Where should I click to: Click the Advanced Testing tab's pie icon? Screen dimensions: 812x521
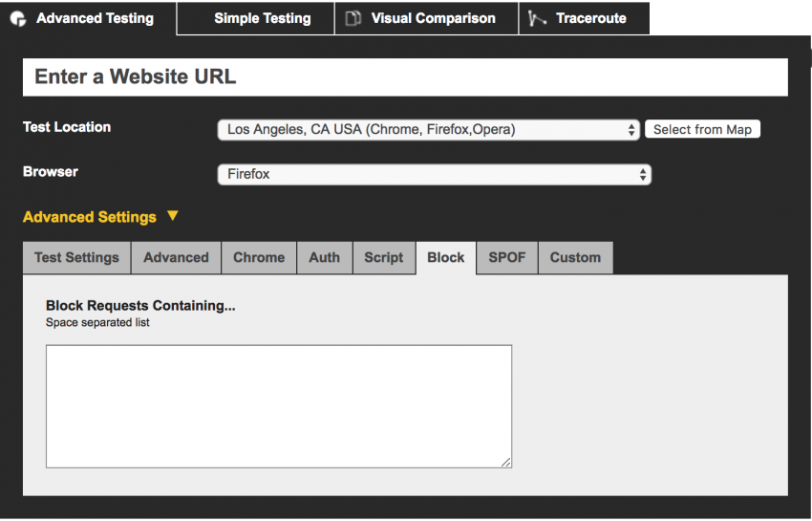coord(18,19)
